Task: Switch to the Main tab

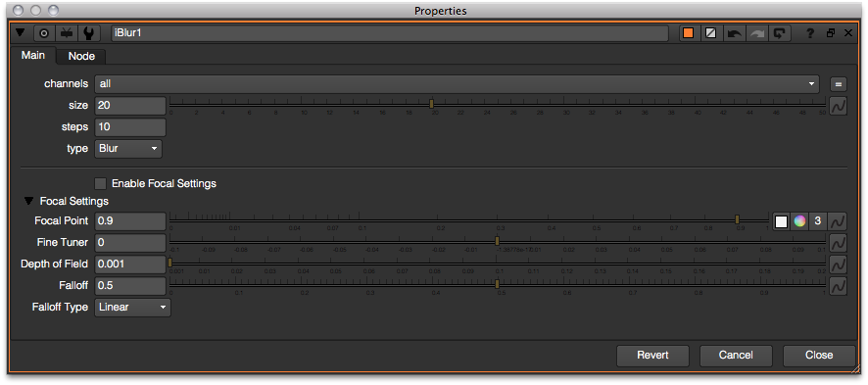Action: (33, 55)
